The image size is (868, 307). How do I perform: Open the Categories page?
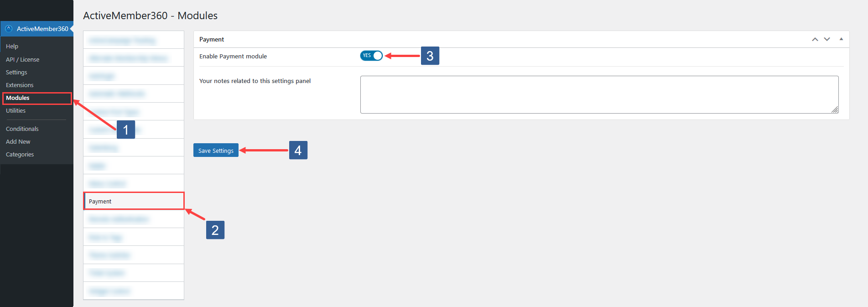click(x=20, y=154)
